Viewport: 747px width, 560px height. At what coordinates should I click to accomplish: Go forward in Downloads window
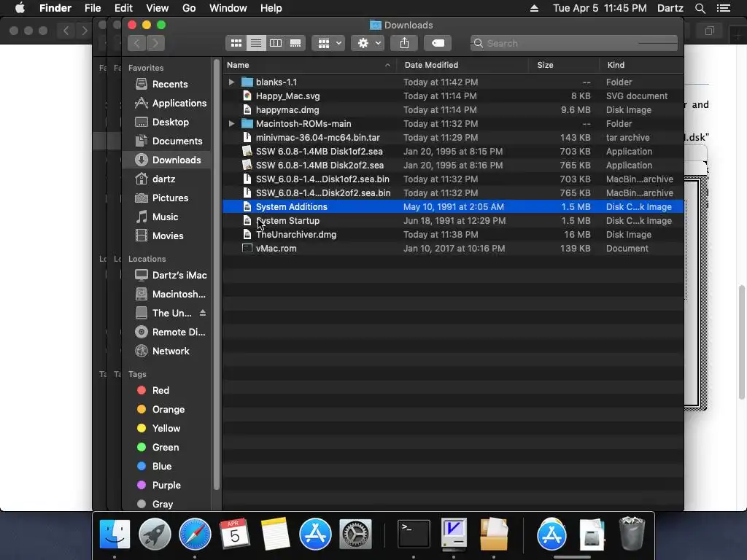(155, 43)
